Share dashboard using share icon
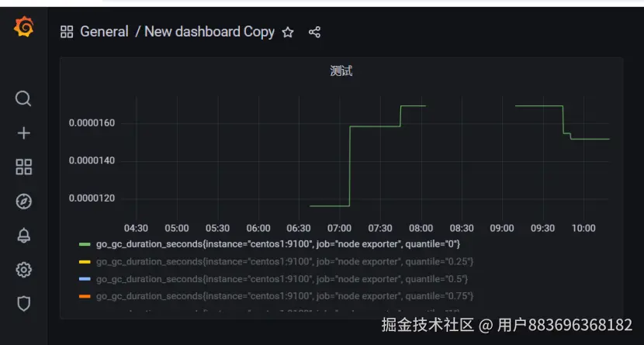Image resolution: width=644 pixels, height=345 pixels. coord(314,32)
